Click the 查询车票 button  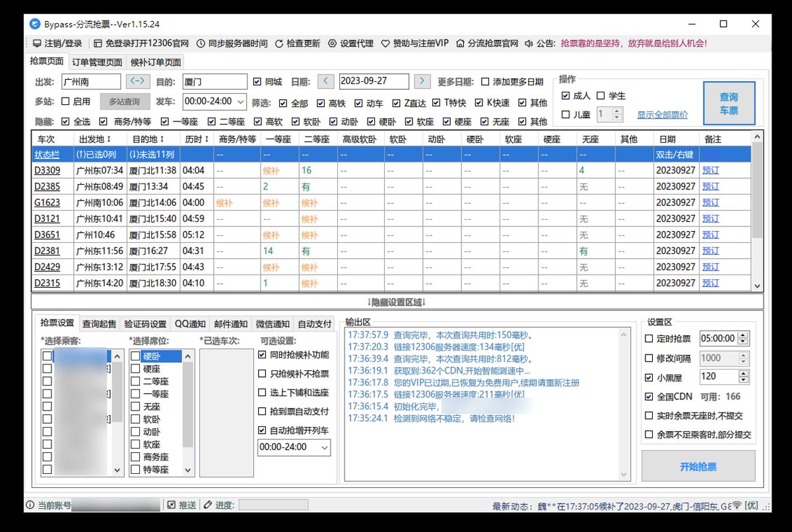[x=729, y=104]
